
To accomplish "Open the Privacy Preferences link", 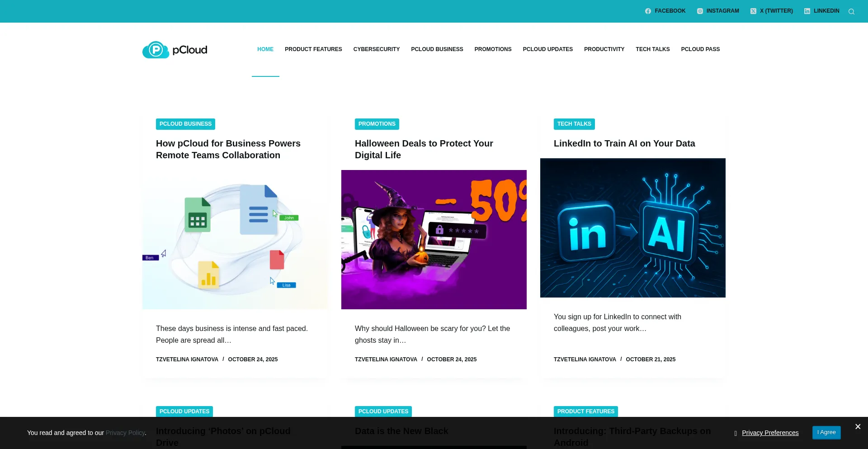I will tap(770, 433).
